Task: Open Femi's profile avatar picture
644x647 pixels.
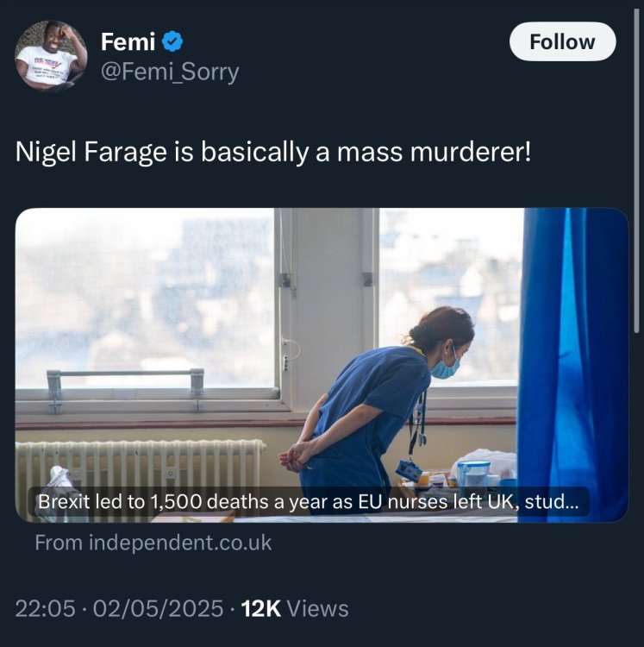Action: (x=51, y=56)
